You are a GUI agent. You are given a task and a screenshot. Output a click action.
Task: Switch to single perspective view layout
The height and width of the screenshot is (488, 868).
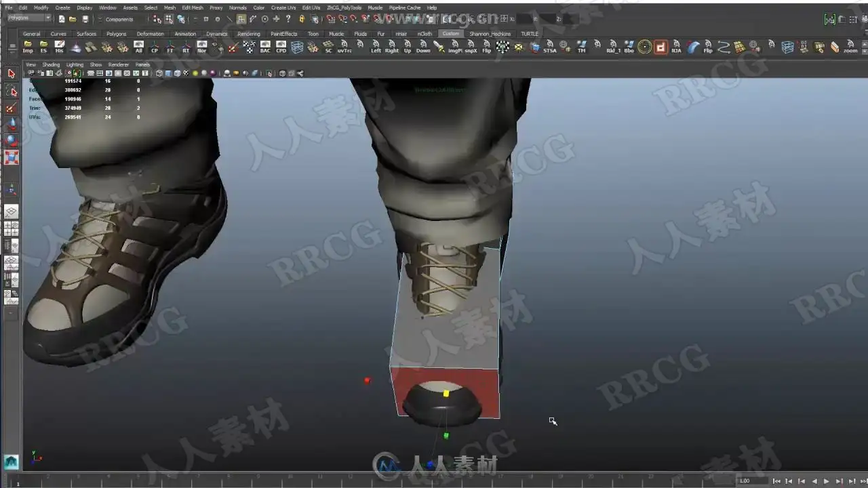click(x=12, y=212)
